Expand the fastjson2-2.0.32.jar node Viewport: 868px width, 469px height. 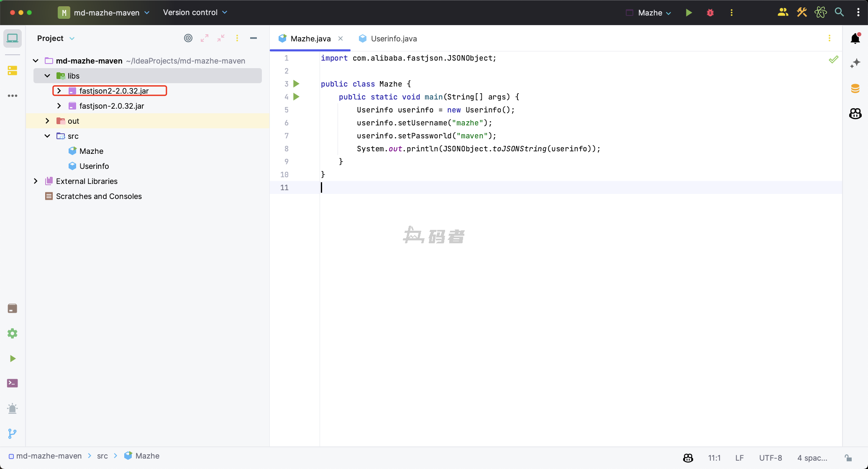(59, 91)
